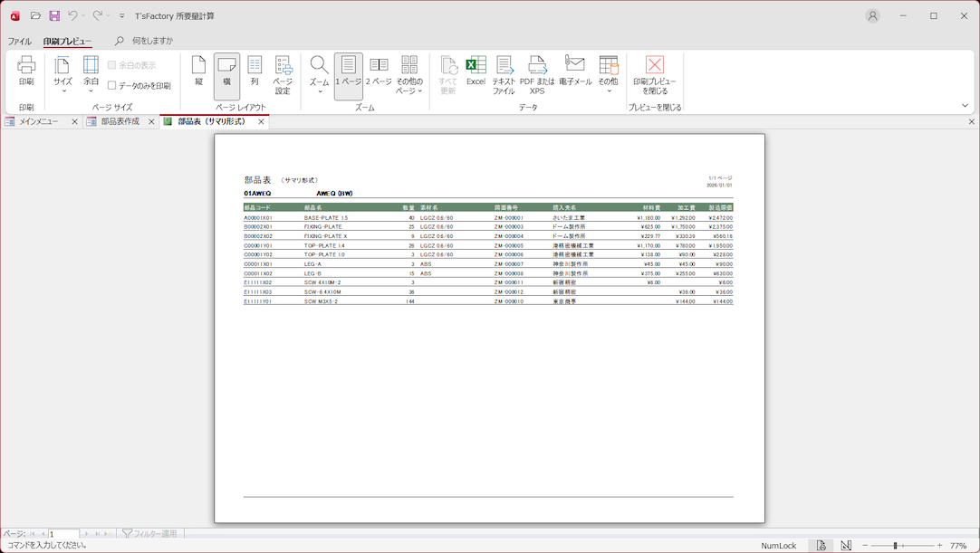Open the 余白 (Margins) dropdown
Image resolution: width=980 pixels, height=553 pixels.
click(91, 75)
